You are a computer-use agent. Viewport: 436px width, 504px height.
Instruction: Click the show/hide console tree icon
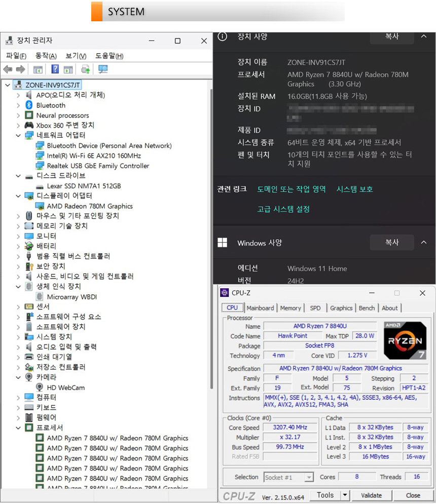pos(38,69)
